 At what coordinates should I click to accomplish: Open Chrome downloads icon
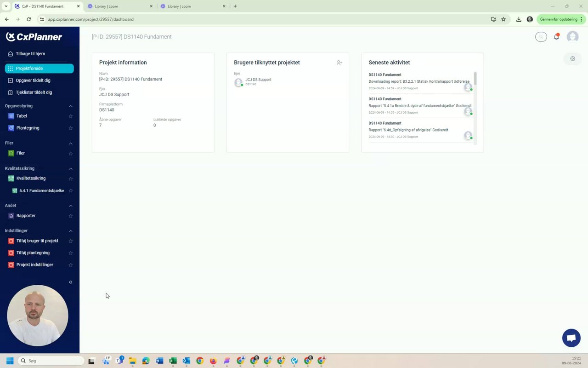tap(519, 19)
